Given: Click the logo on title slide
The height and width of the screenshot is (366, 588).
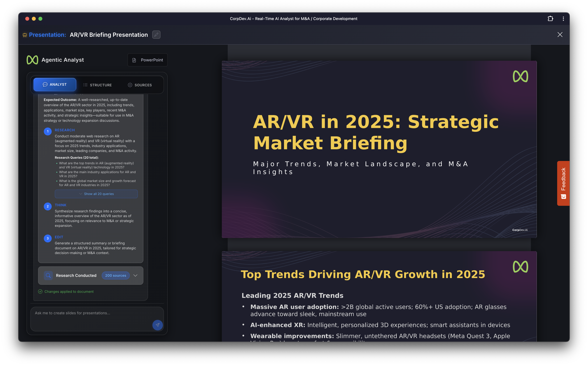Looking at the screenshot, I should 520,76.
